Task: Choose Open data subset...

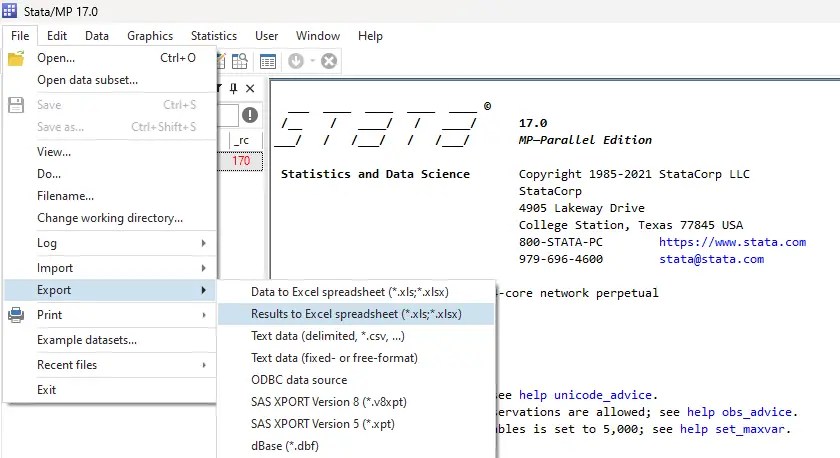Action: click(x=110, y=80)
